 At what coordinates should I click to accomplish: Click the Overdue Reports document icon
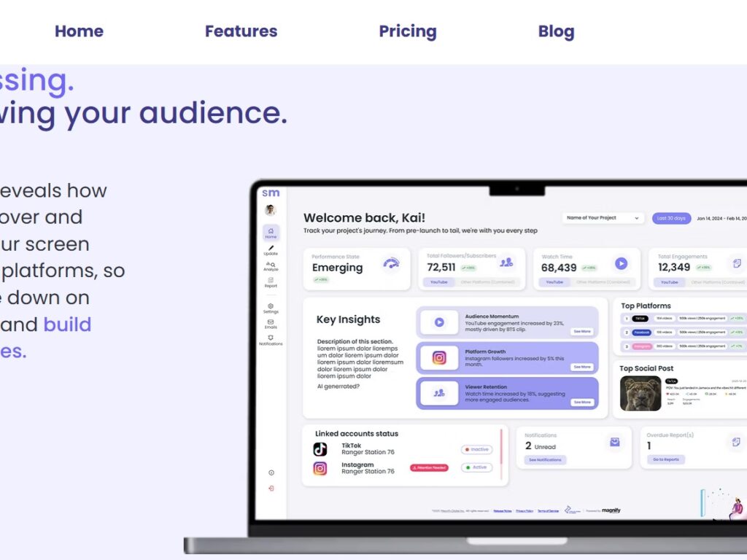coord(736,443)
